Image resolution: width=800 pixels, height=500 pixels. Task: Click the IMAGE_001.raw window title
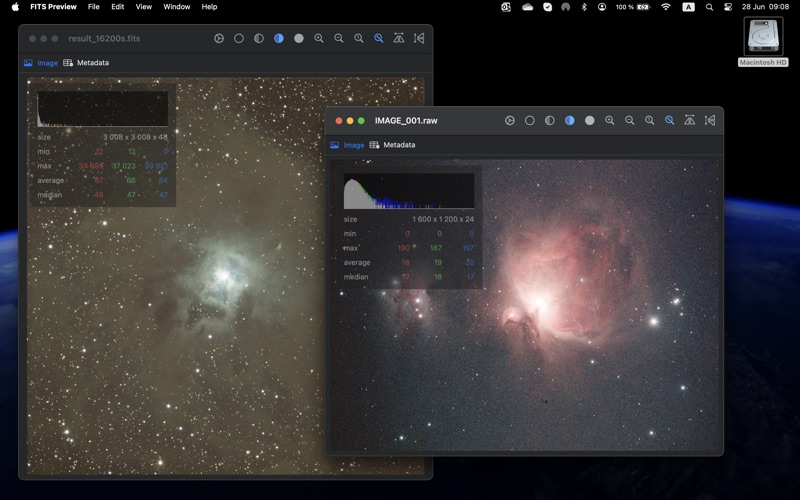point(406,121)
